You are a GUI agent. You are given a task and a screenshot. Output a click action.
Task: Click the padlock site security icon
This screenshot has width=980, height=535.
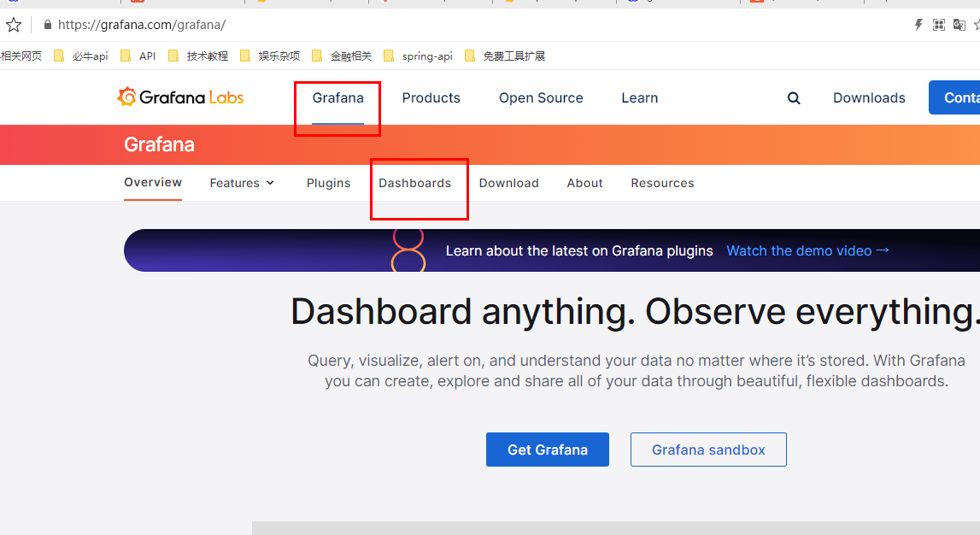tap(48, 25)
